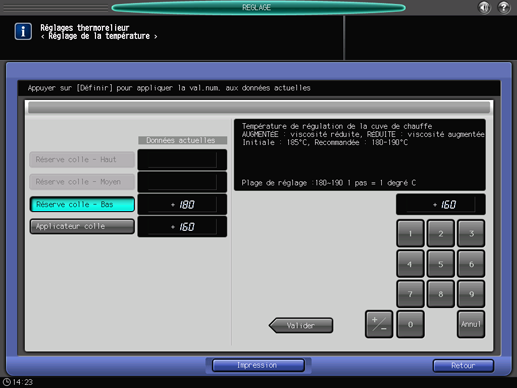Click empty Réserve colle - Haut value field
Viewport: 517px width, 388px height.
pos(182,160)
